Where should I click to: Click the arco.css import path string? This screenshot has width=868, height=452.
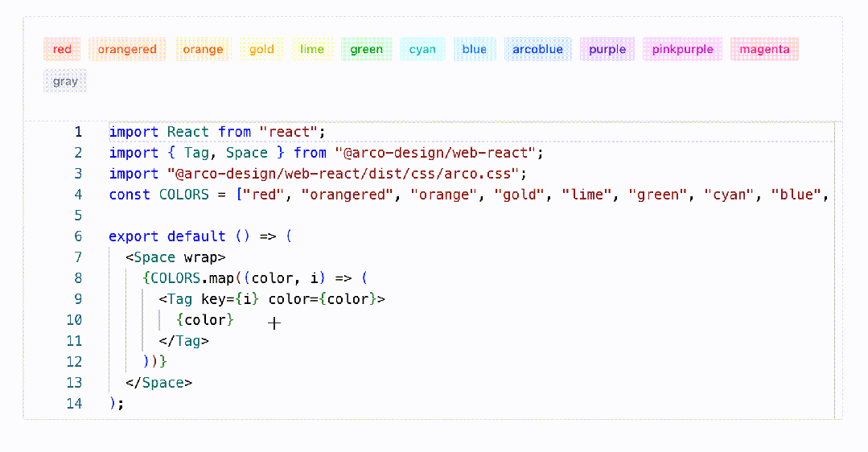click(x=343, y=174)
